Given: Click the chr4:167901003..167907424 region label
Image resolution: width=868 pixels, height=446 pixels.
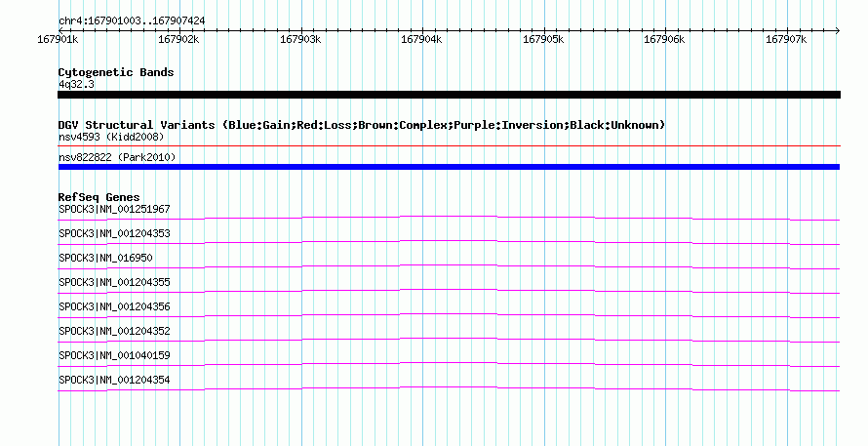Looking at the screenshot, I should 132,21.
